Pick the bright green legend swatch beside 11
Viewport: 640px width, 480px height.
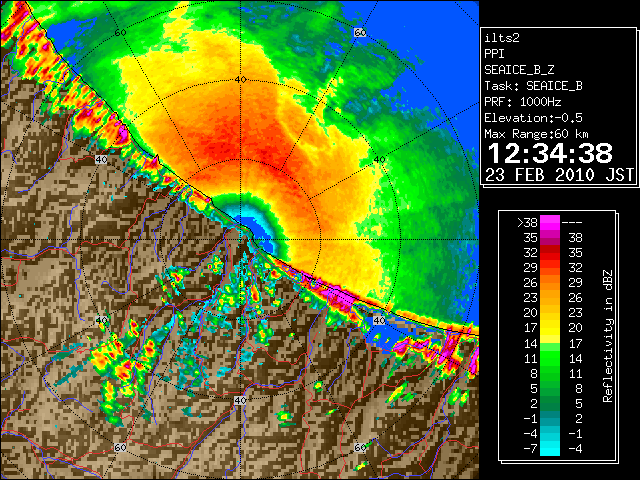(550, 358)
